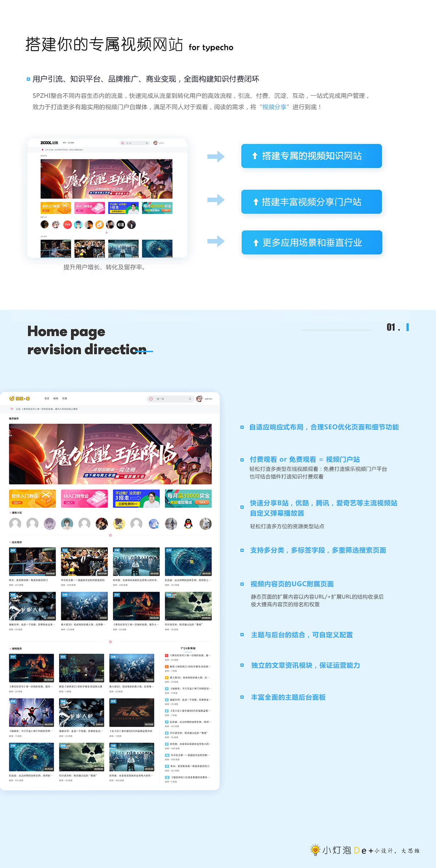Screen dimensions: 436x868
Task: Click the ZCOOL logo in the small preview
Action: click(49, 143)
